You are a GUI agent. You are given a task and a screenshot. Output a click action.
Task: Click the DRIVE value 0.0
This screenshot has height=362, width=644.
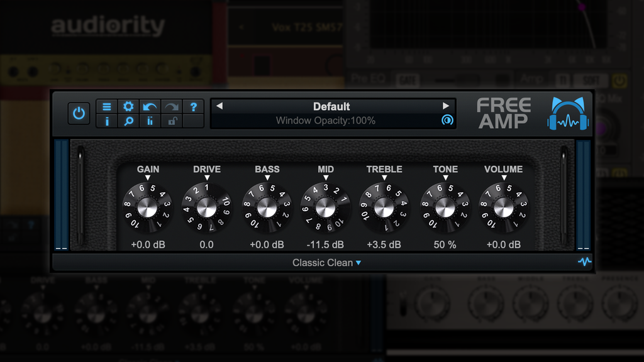pyautogui.click(x=206, y=244)
